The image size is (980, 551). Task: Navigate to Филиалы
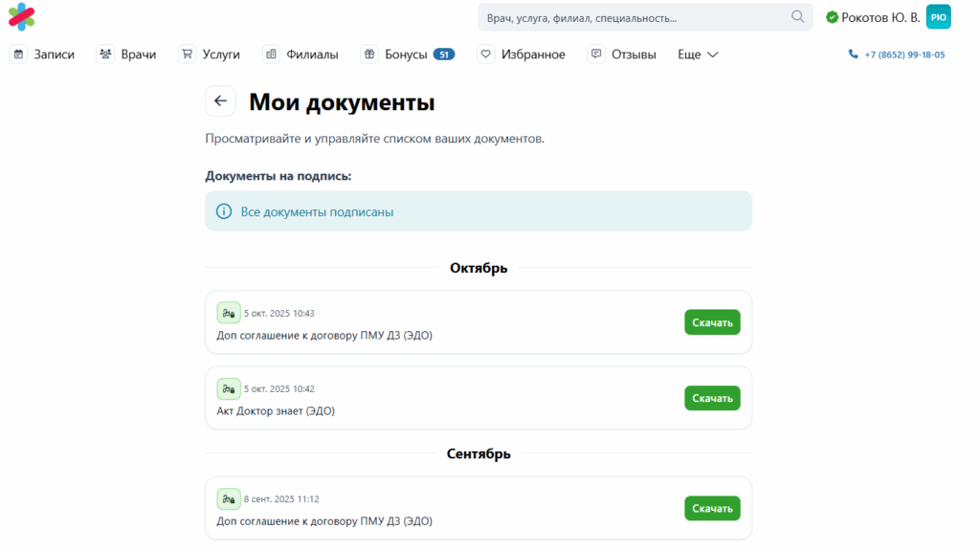(301, 55)
